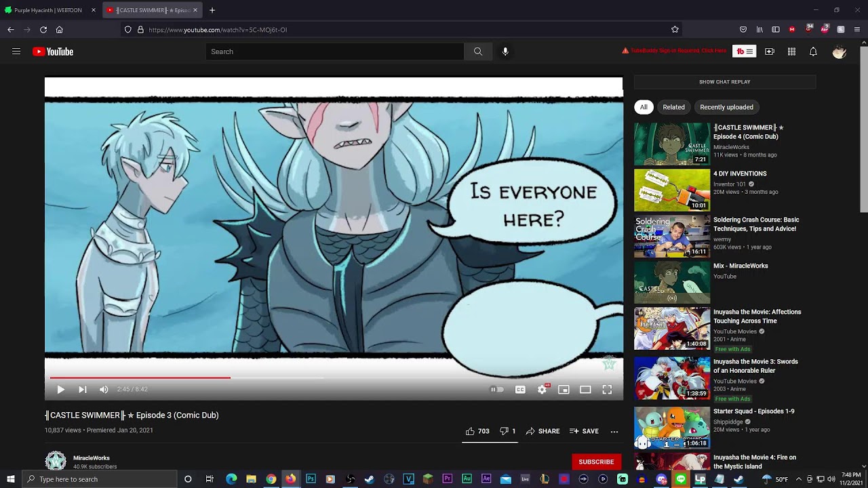Toggle closed captions in the player
868x488 pixels.
click(x=520, y=390)
